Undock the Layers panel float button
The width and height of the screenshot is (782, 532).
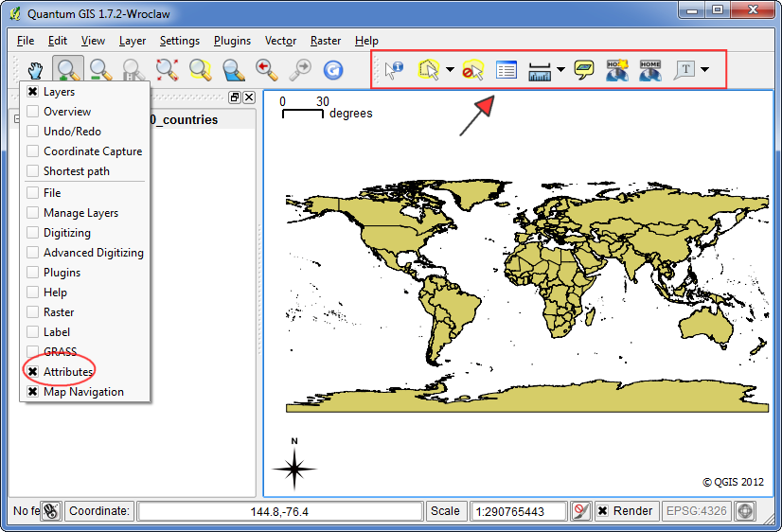click(235, 98)
